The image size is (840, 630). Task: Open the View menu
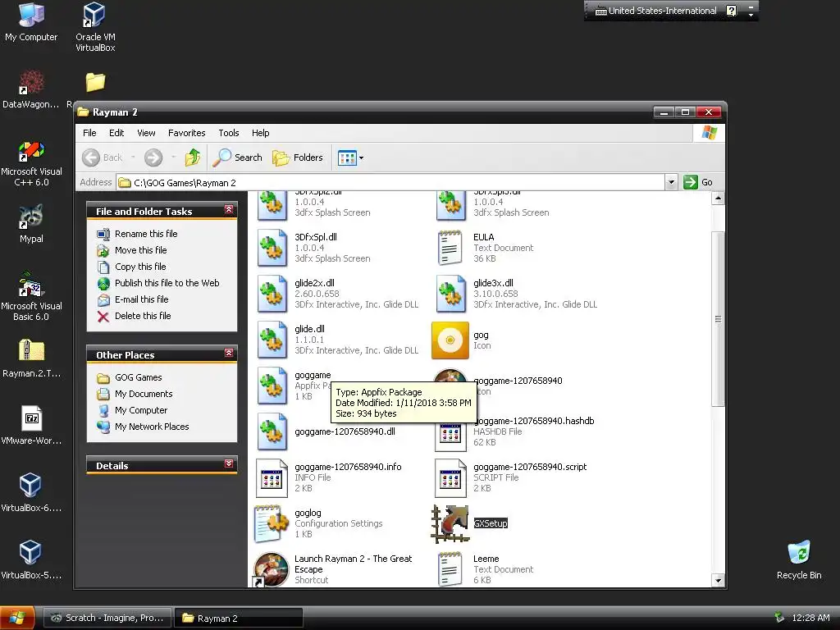[x=146, y=133]
